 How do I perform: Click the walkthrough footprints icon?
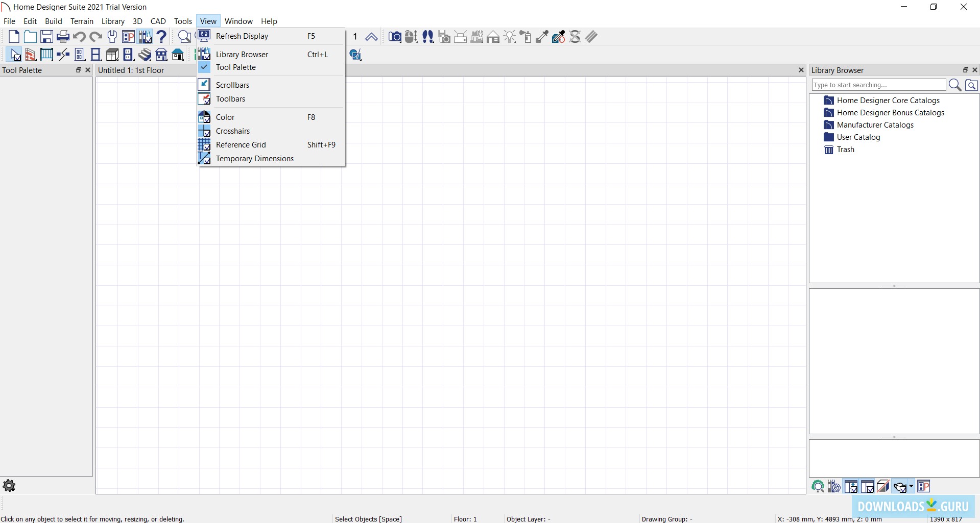428,37
